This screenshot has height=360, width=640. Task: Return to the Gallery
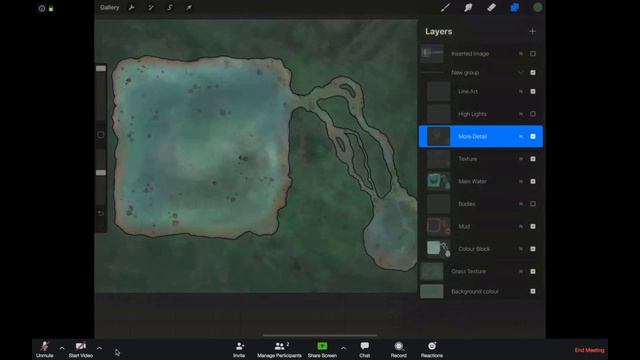click(x=109, y=7)
